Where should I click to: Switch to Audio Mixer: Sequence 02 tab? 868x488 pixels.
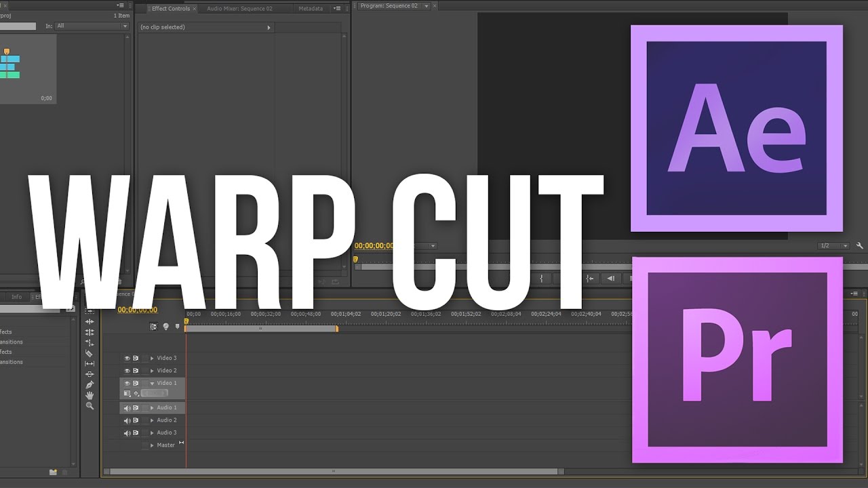(239, 9)
